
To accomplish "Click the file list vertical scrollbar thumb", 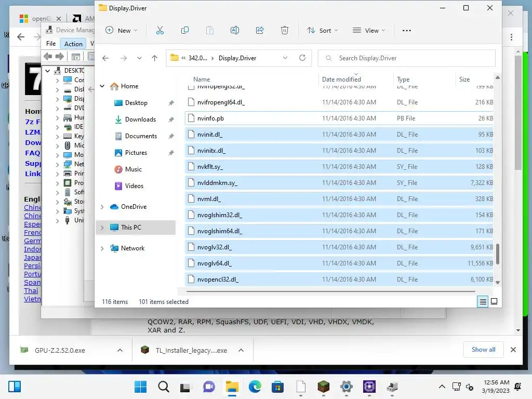I will click(x=497, y=254).
